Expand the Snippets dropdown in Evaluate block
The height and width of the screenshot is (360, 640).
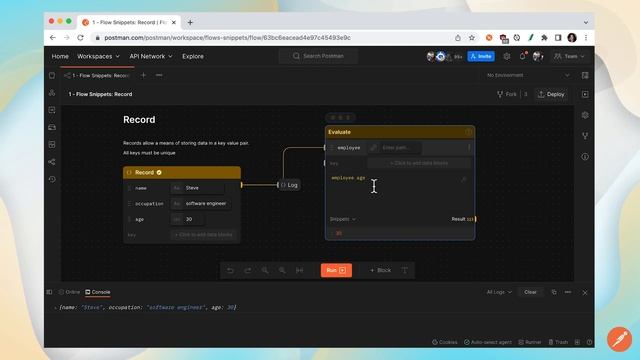342,219
